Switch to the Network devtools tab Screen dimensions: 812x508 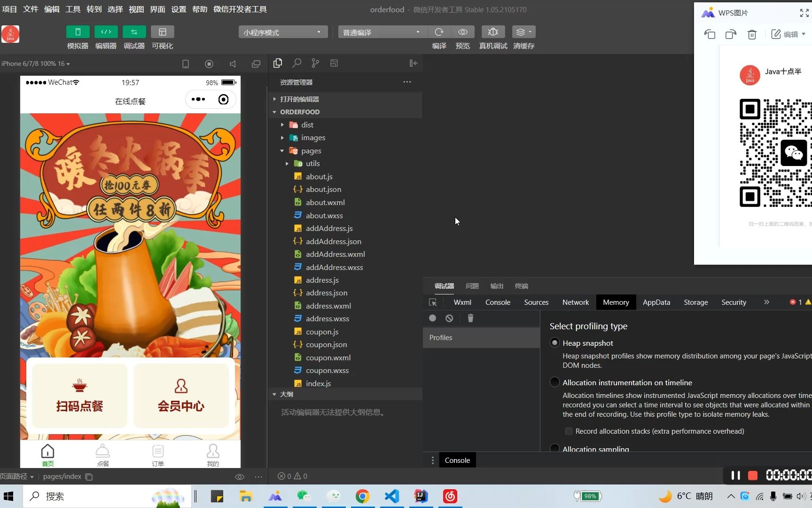click(575, 302)
